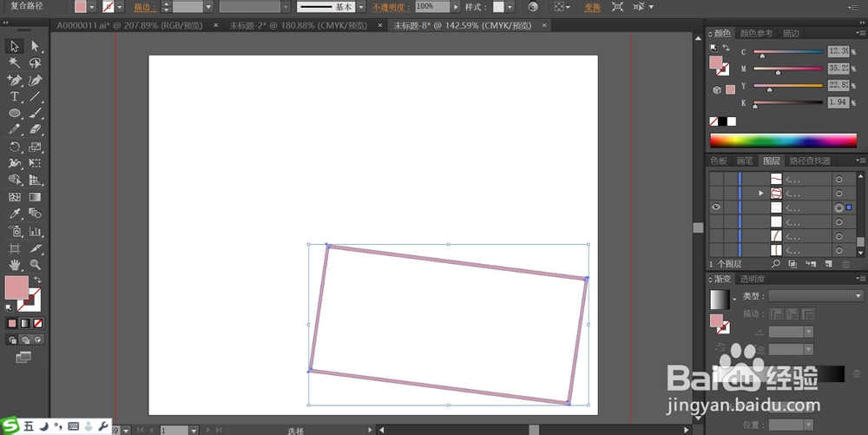Enable Draw Behind mode

25,339
